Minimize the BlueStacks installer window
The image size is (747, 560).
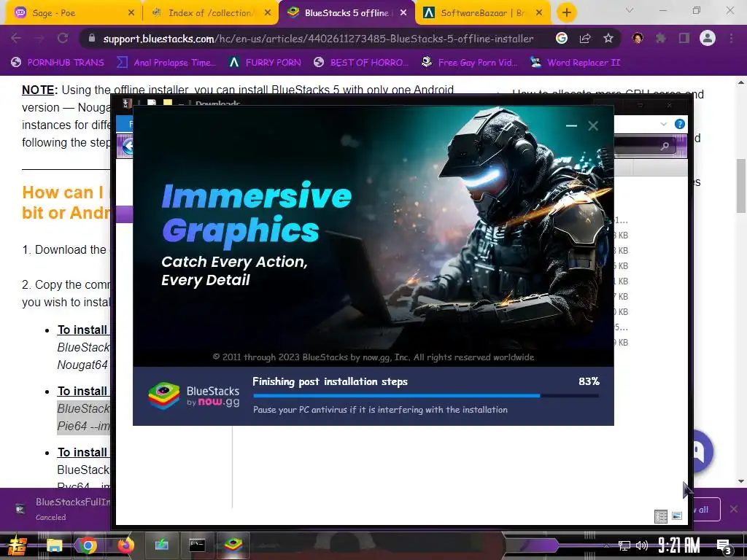[571, 125]
